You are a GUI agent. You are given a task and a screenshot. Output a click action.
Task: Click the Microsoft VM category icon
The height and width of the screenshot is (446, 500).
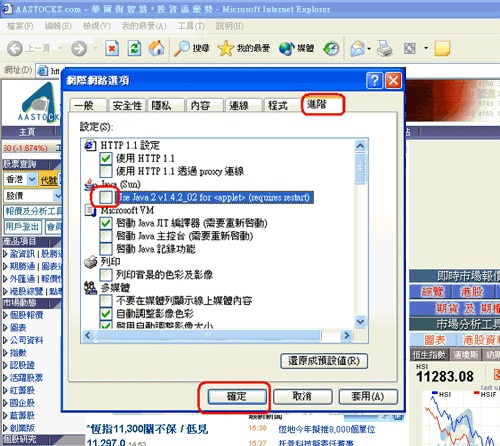tap(90, 210)
